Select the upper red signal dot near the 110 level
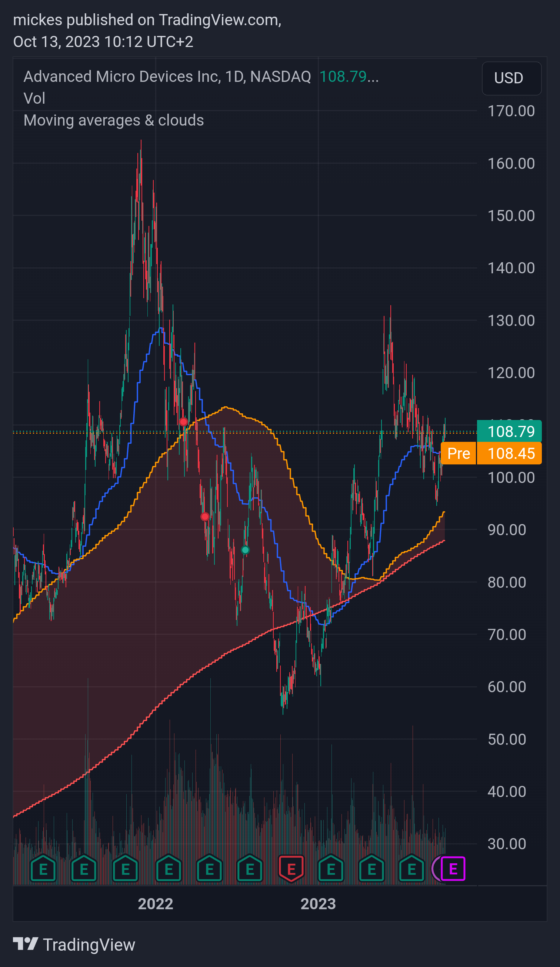560x967 pixels. 183,422
